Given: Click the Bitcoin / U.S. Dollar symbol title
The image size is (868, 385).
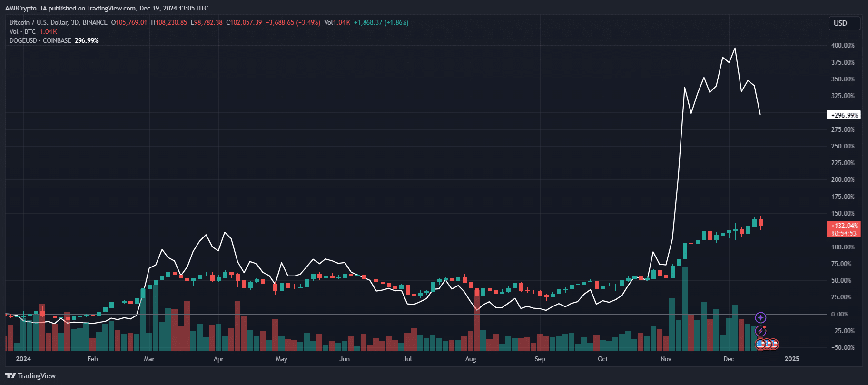Looking at the screenshot, I should [58, 22].
